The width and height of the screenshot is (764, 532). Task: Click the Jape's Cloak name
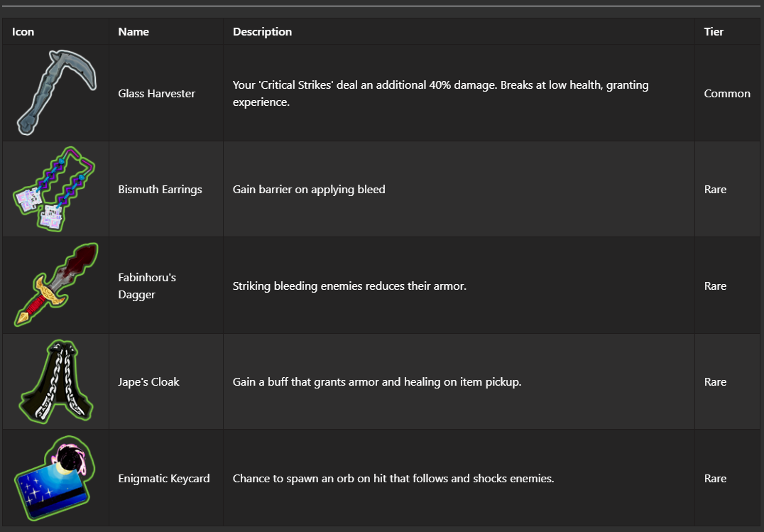(x=148, y=382)
